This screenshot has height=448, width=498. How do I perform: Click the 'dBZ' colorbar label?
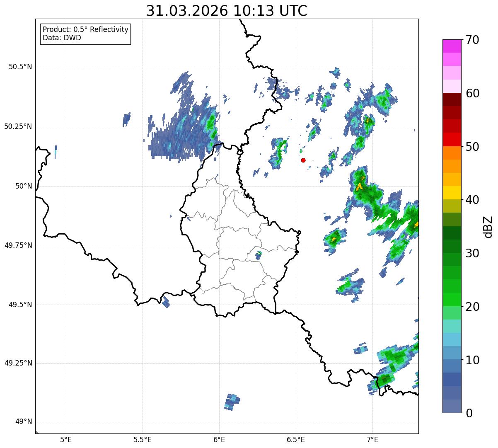(x=488, y=226)
